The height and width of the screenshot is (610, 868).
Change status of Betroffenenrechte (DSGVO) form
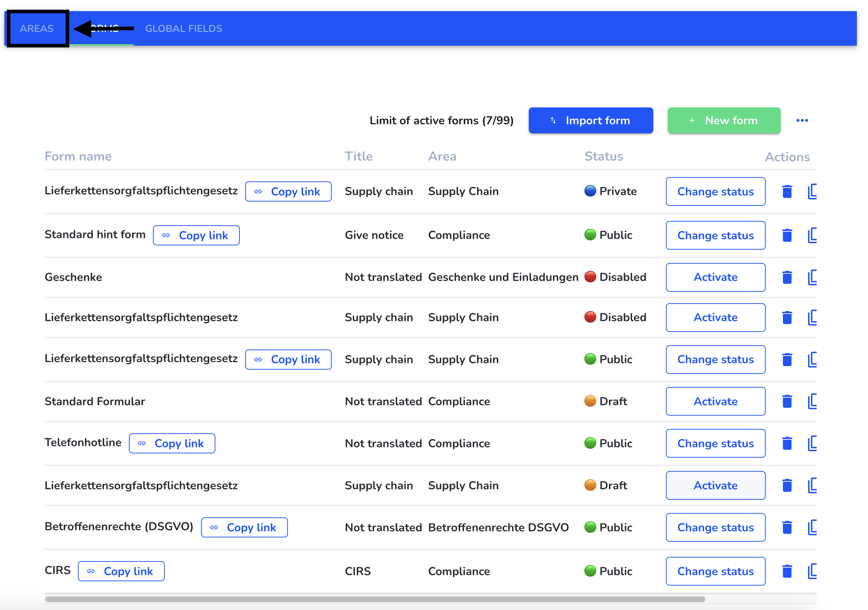[x=715, y=527]
